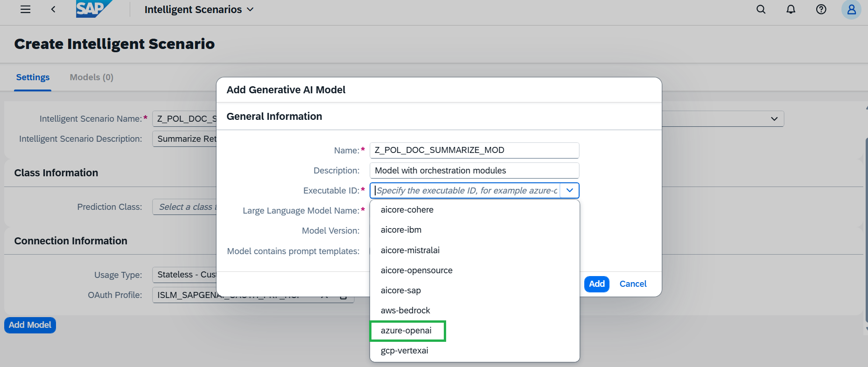Expand the dropdown right of the dialog
Screen dimensions: 868x367
coord(774,119)
